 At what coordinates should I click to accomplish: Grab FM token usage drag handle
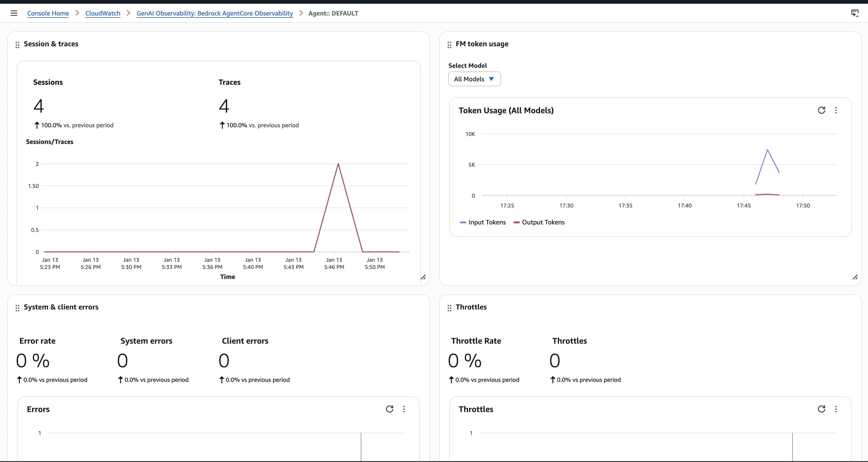tap(449, 45)
